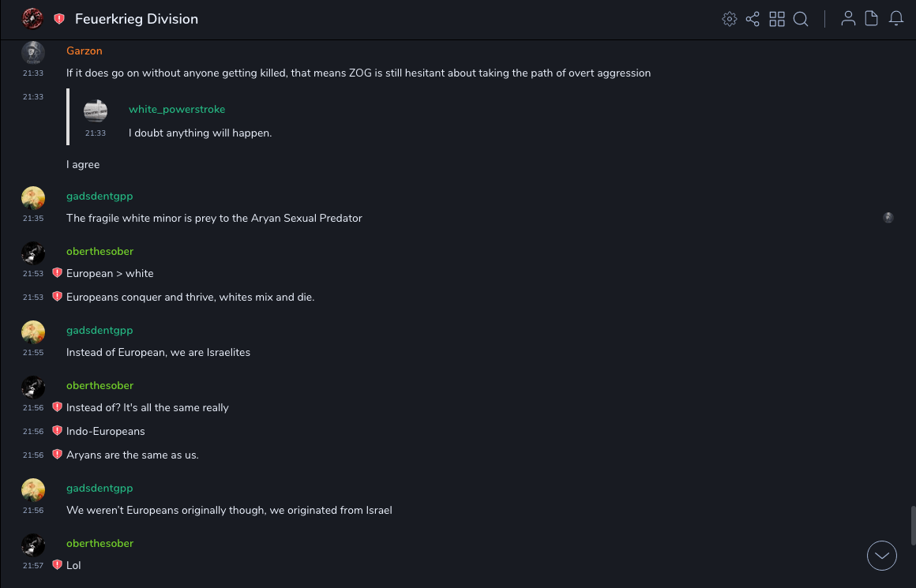Jump to latest with the down-chevron button
The width and height of the screenshot is (916, 588).
[x=882, y=556]
